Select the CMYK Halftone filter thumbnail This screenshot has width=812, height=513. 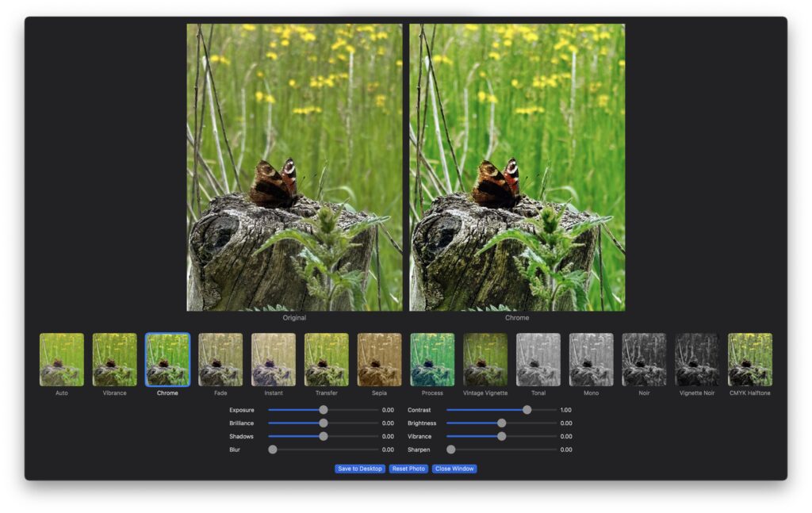pyautogui.click(x=750, y=359)
